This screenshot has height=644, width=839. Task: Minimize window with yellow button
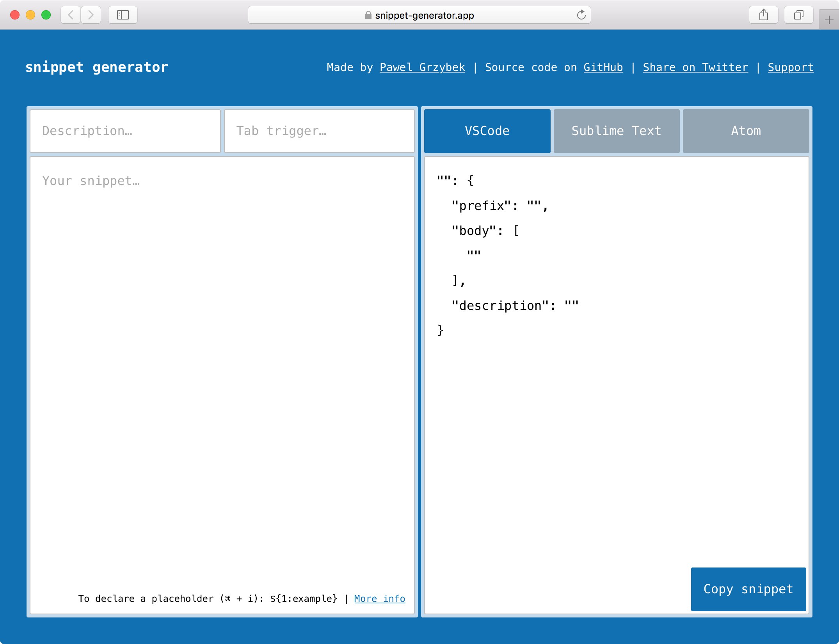pos(30,15)
